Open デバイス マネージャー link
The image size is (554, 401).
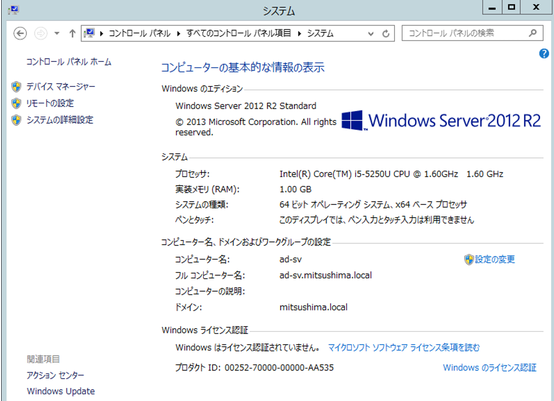coord(61,87)
